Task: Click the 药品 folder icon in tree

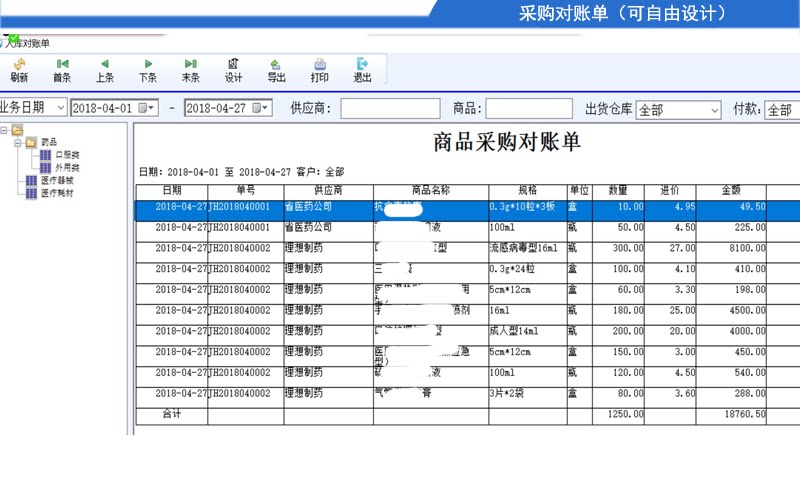Action: [32, 142]
